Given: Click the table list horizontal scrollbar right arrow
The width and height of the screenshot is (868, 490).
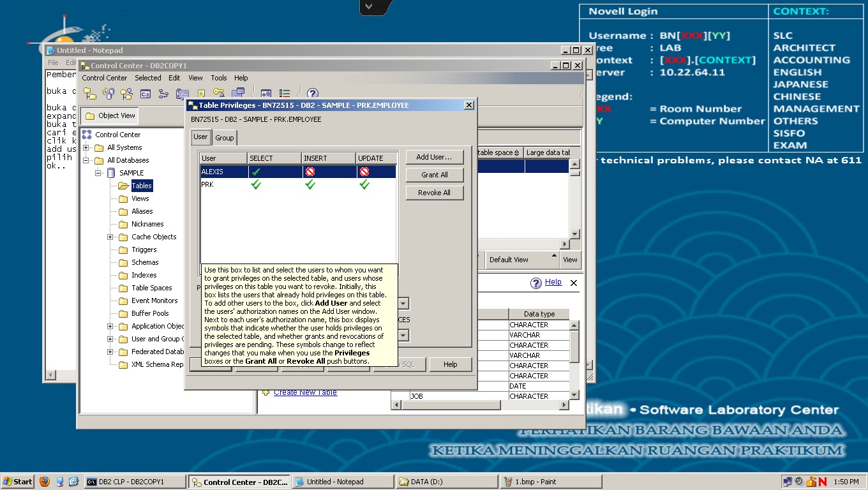Looking at the screenshot, I should [564, 244].
